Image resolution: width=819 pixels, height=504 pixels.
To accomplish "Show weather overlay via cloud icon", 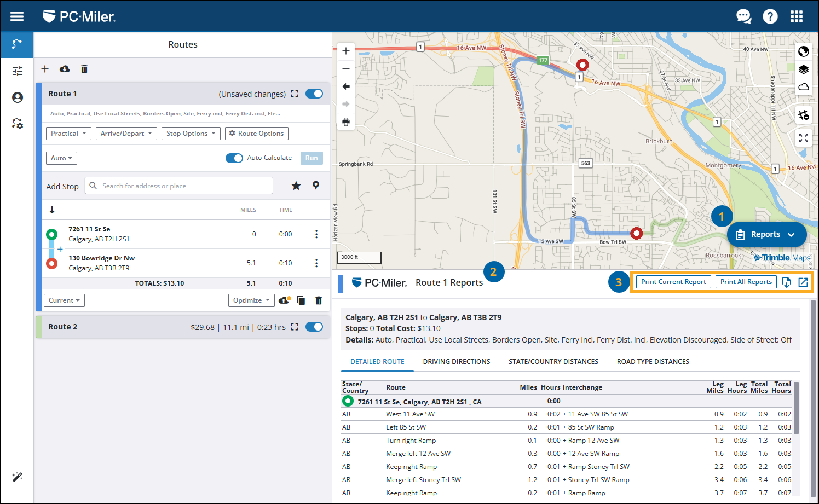I will [x=804, y=87].
